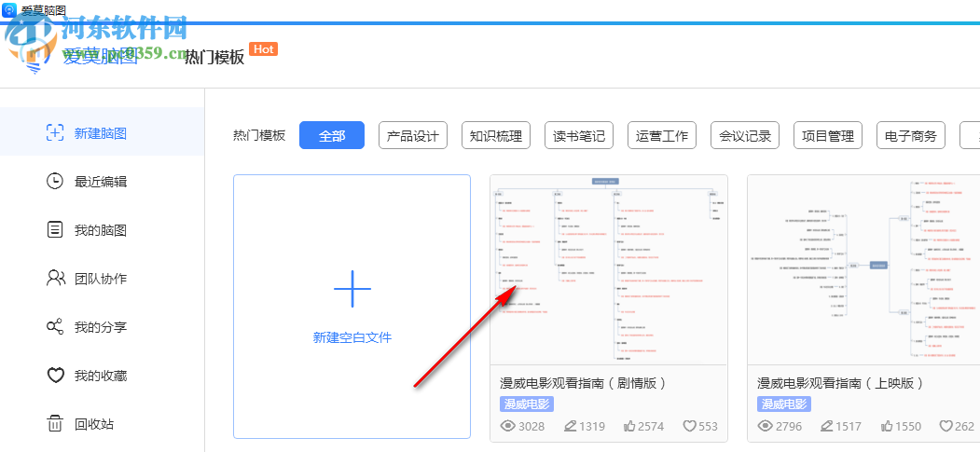Viewport: 980px width, 452px height.
Task: Click the edit pencil icon on 剧情版 card
Action: point(570,427)
